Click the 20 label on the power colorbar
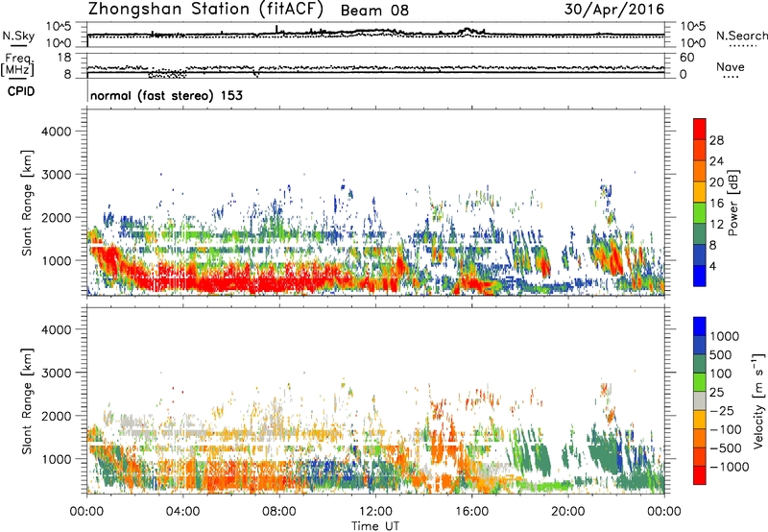 [x=716, y=182]
